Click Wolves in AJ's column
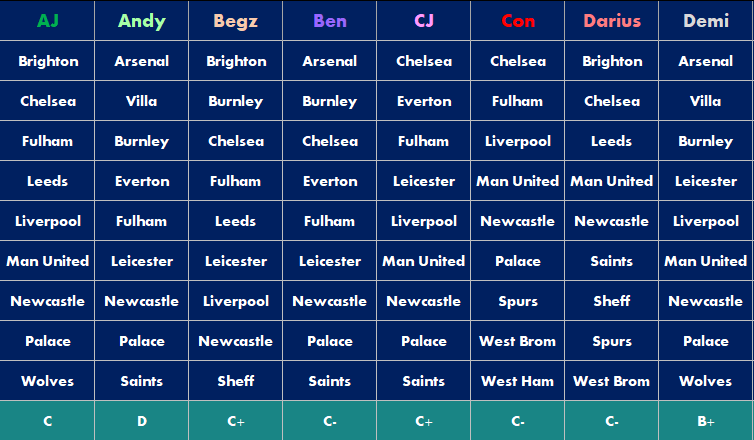This screenshot has width=754, height=440. [47, 381]
